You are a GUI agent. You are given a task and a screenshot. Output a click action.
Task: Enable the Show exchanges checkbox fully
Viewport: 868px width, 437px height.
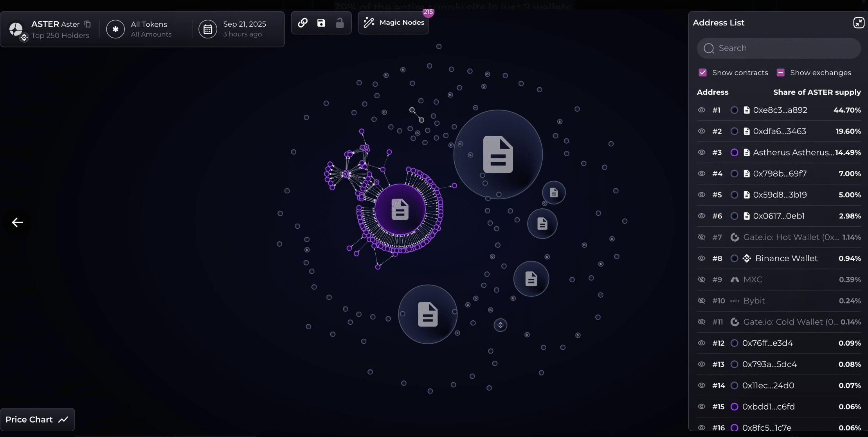point(780,72)
